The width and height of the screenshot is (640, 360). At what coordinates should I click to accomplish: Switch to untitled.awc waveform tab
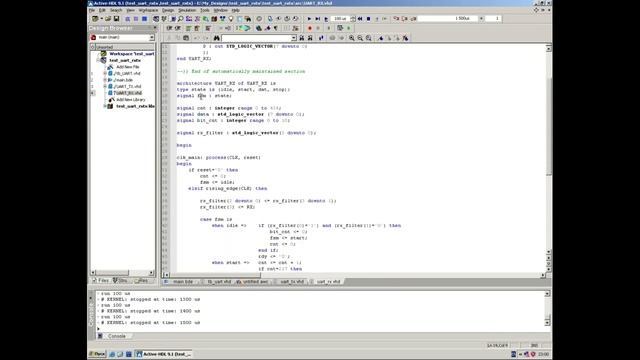(253, 282)
